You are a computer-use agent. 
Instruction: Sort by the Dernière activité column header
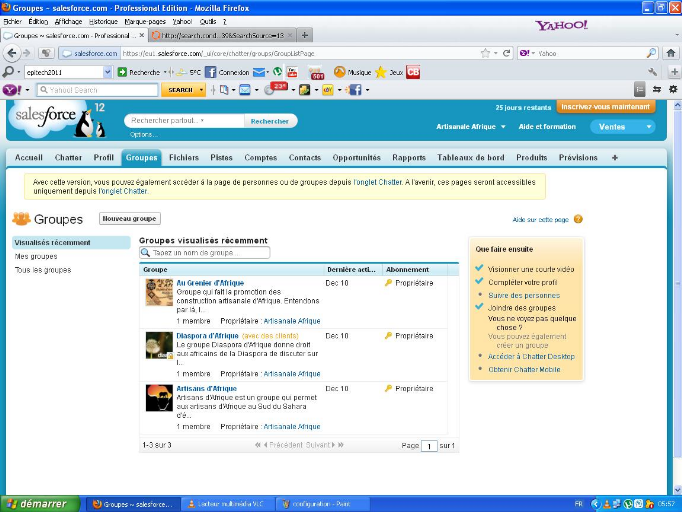tap(351, 270)
